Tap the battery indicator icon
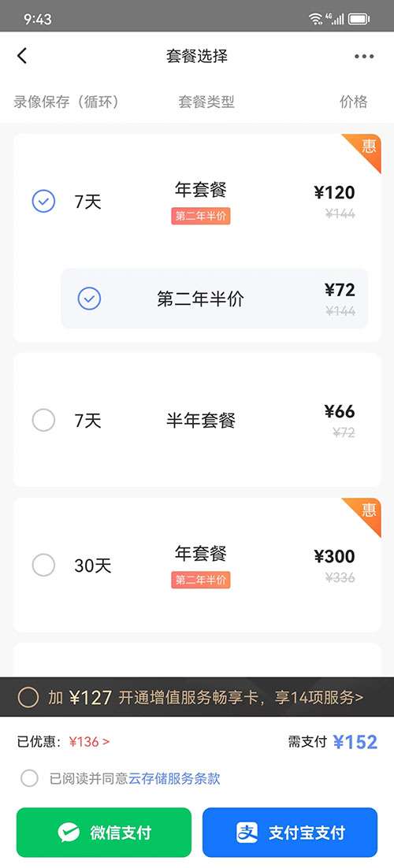 coord(359,20)
